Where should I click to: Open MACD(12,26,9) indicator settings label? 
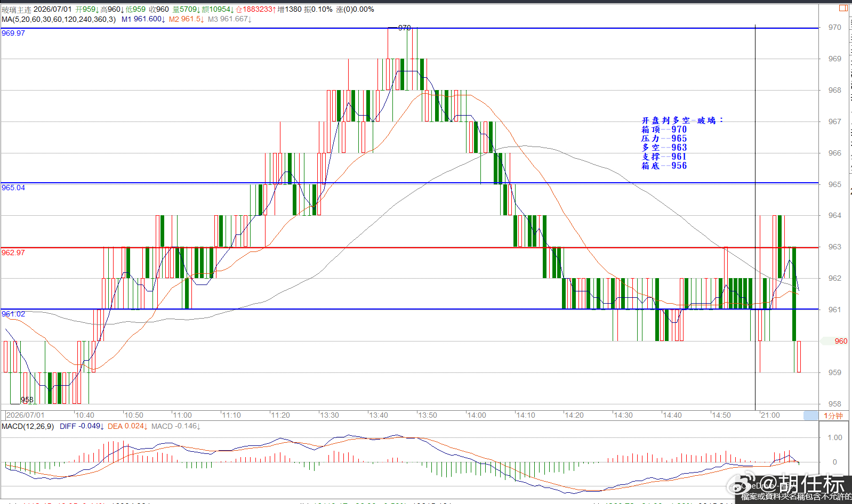tap(28, 426)
